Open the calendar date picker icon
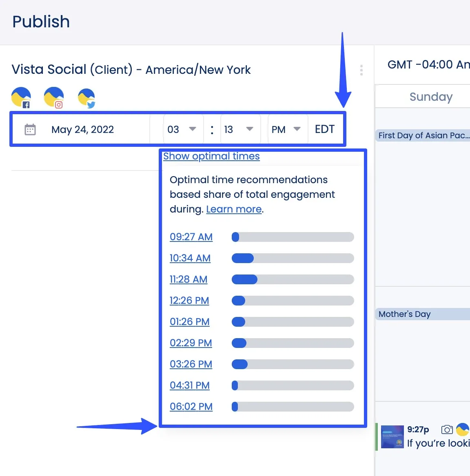Screen dimensions: 470x476 tap(30, 130)
